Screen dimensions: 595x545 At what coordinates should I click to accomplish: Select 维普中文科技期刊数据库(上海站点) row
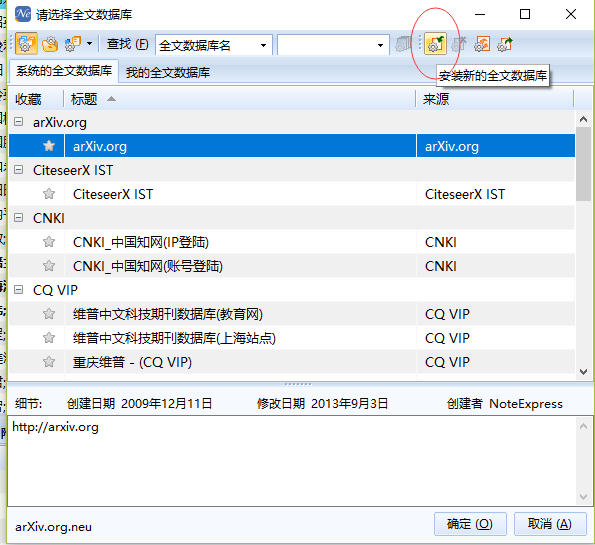(291, 338)
